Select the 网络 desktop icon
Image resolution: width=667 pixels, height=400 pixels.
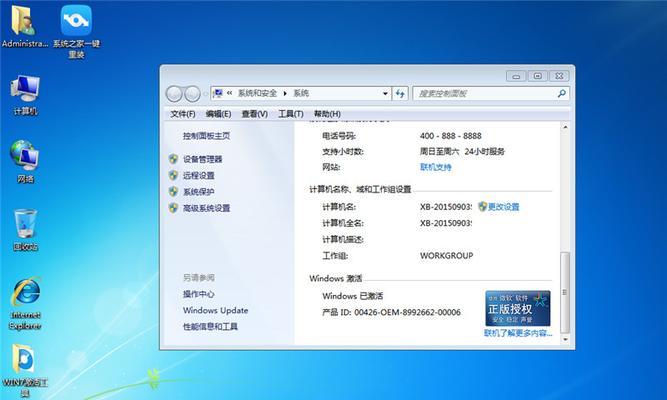pyautogui.click(x=25, y=162)
